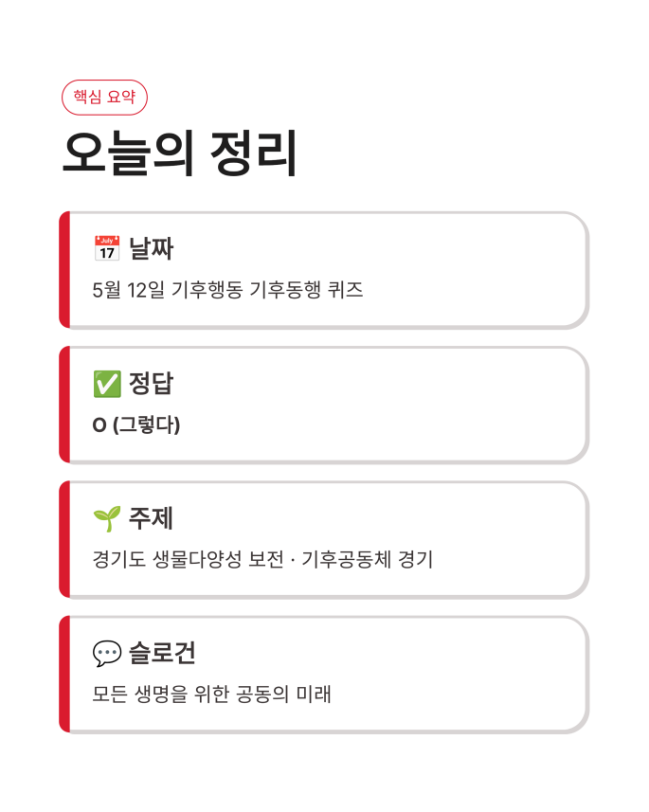Viewport: 649px width, 812px height.
Task: Select the 정답 card heading
Action: tap(151, 383)
